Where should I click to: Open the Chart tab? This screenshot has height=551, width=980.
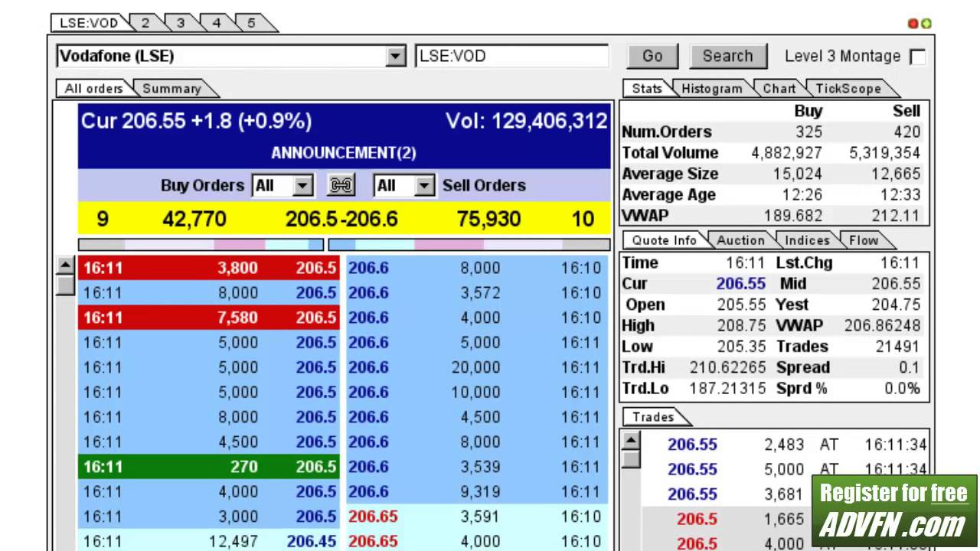779,89
